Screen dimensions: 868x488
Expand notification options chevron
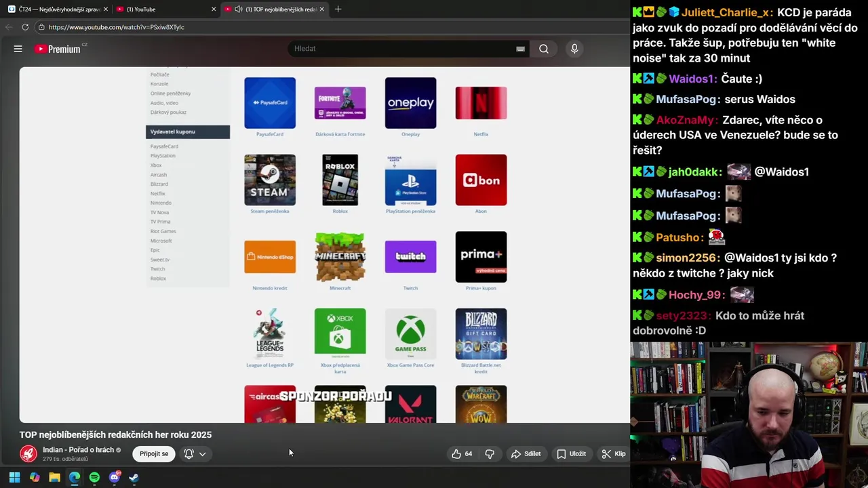click(x=202, y=454)
